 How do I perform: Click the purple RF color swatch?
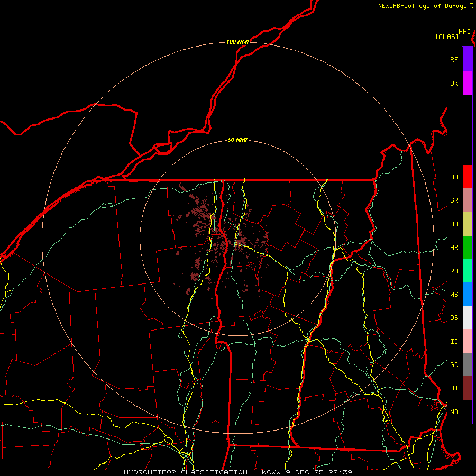(467, 59)
